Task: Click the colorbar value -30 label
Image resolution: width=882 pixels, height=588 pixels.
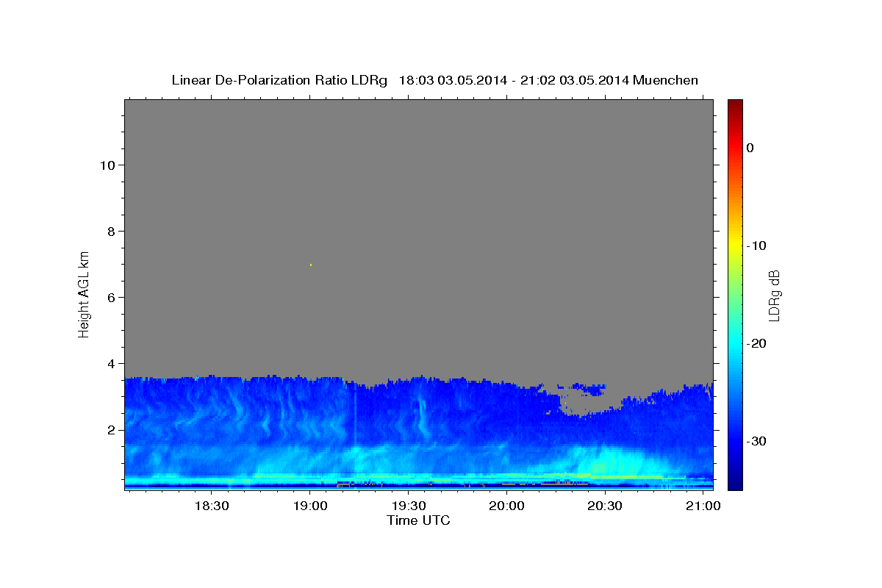Action: [756, 441]
